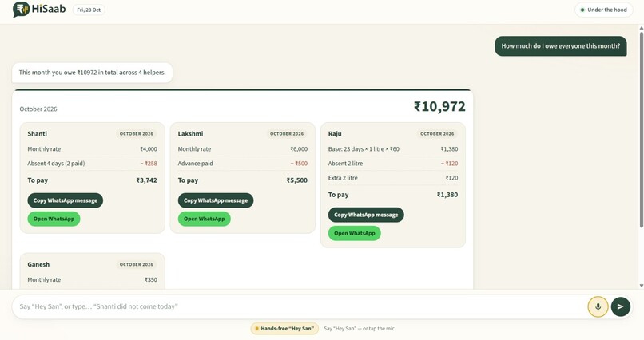This screenshot has height=340, width=644.
Task: Click Ganesh's ₹350 monthly rate
Action: click(x=151, y=279)
